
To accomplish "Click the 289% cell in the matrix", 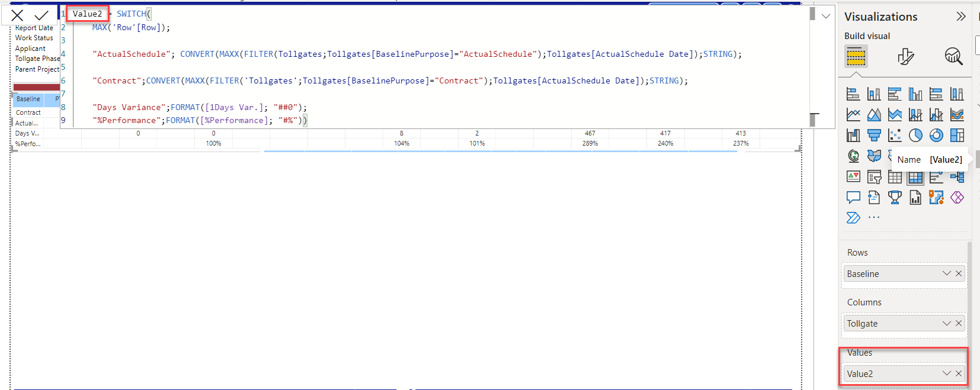I will click(x=590, y=143).
